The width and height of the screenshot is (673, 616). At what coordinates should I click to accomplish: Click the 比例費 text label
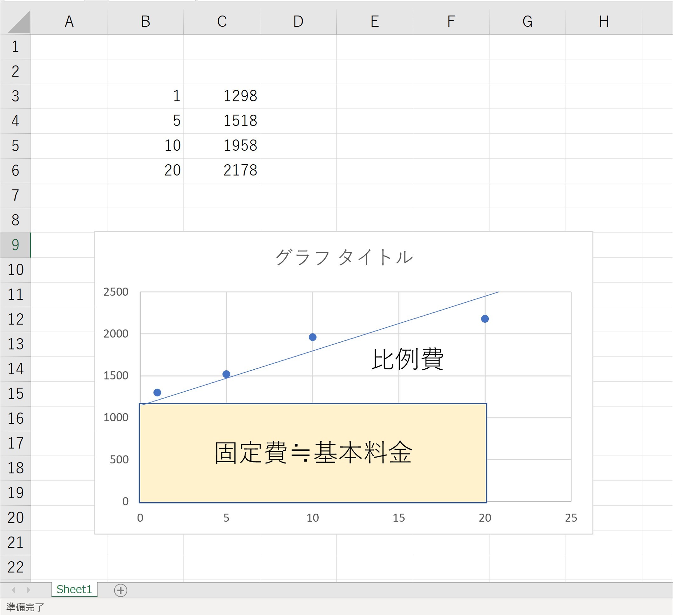[x=407, y=359]
